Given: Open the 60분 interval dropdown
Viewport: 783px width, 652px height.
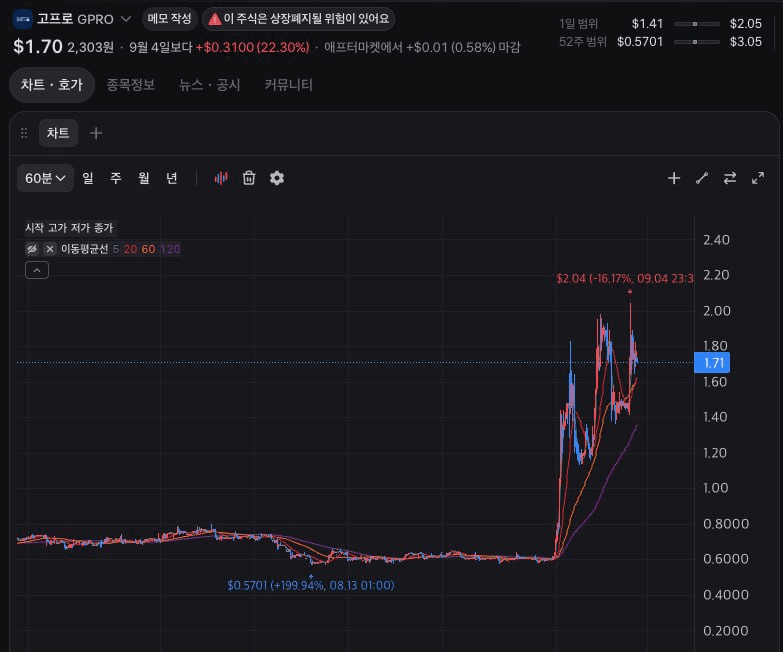Looking at the screenshot, I should (x=45, y=178).
